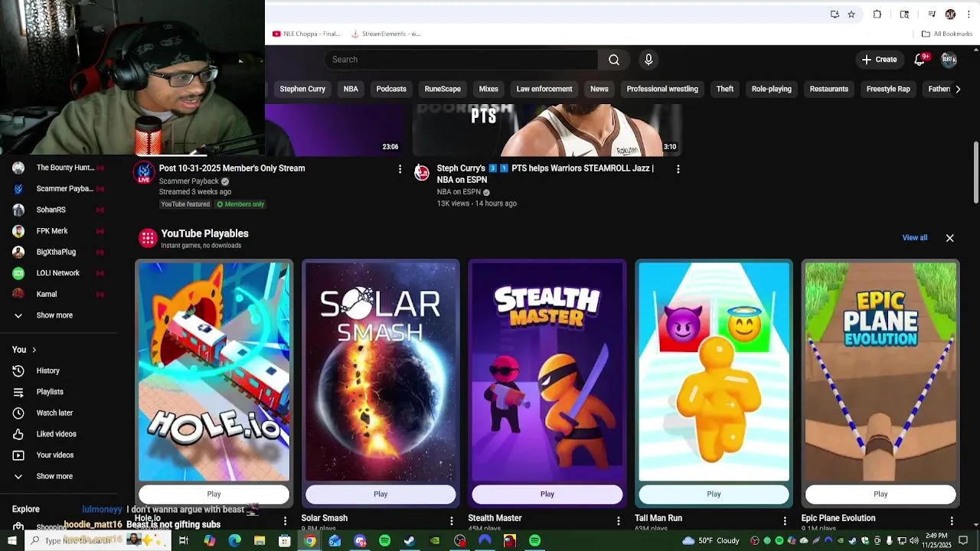Screen dimensions: 980x551
Task: Open All Bookmarks folder
Action: (947, 34)
